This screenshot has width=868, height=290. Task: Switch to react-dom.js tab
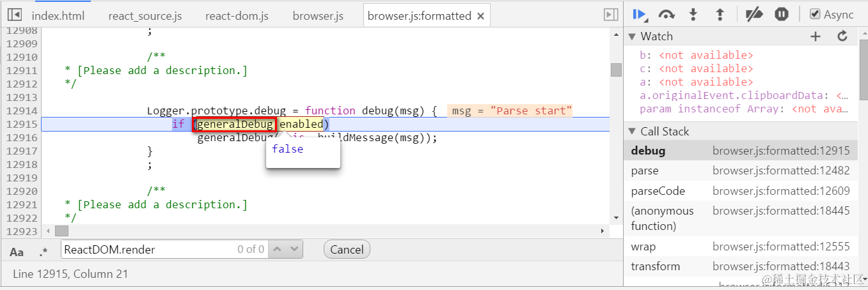[237, 16]
